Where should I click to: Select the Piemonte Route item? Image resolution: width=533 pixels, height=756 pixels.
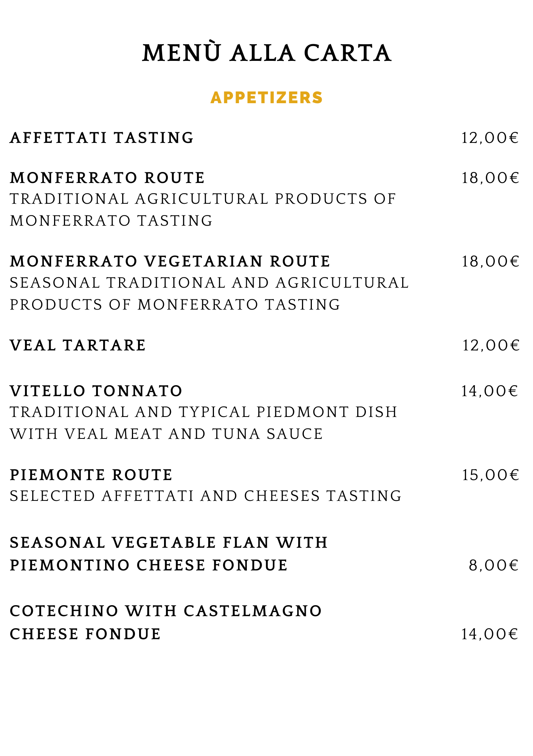point(91,475)
